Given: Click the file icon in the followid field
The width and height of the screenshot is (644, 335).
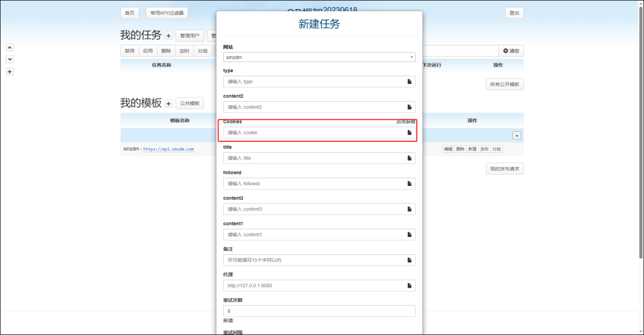Looking at the screenshot, I should [409, 184].
